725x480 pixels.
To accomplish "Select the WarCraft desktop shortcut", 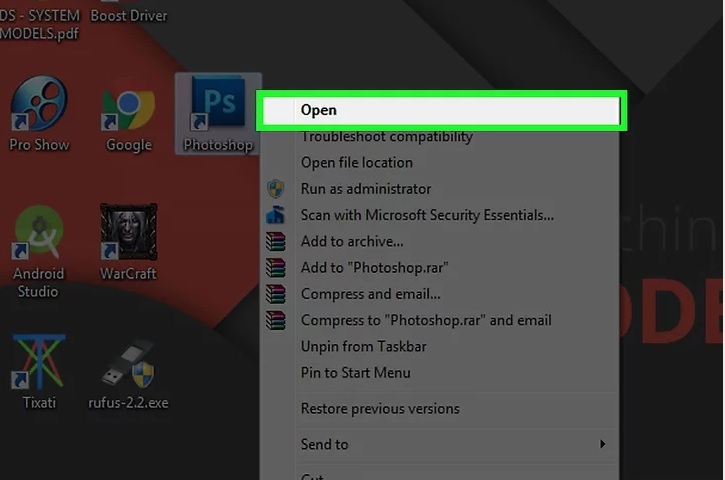I will pos(129,242).
